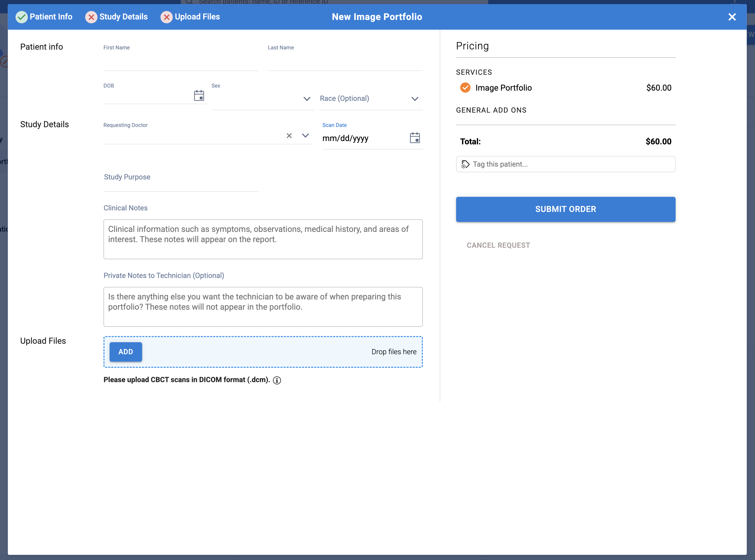Open the Scan Date calendar picker
The image size is (755, 560).
415,138
